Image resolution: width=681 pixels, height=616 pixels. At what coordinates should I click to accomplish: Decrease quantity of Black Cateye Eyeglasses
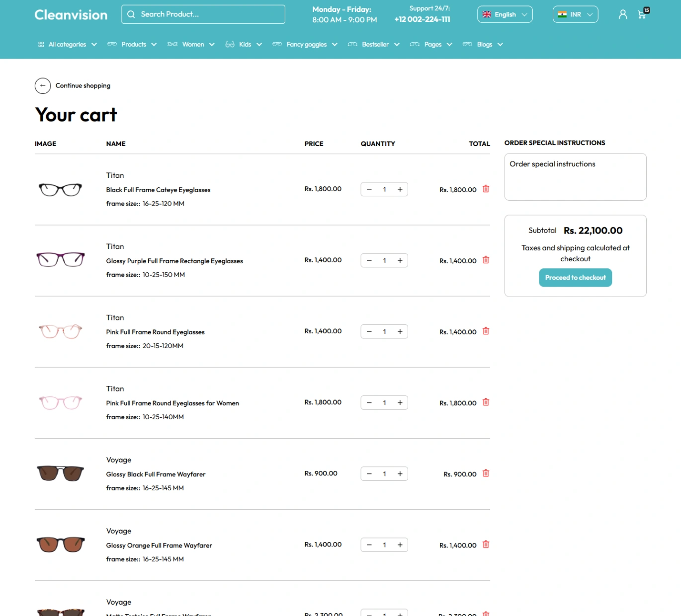click(x=369, y=189)
